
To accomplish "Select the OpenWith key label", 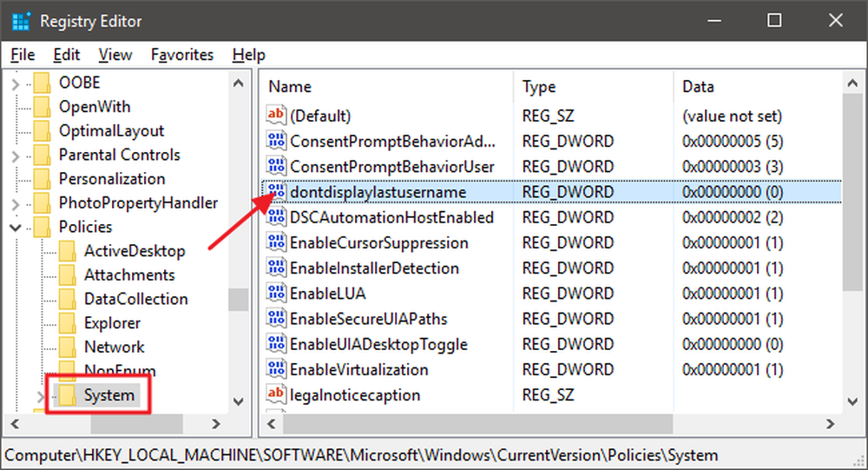I will pyautogui.click(x=95, y=106).
